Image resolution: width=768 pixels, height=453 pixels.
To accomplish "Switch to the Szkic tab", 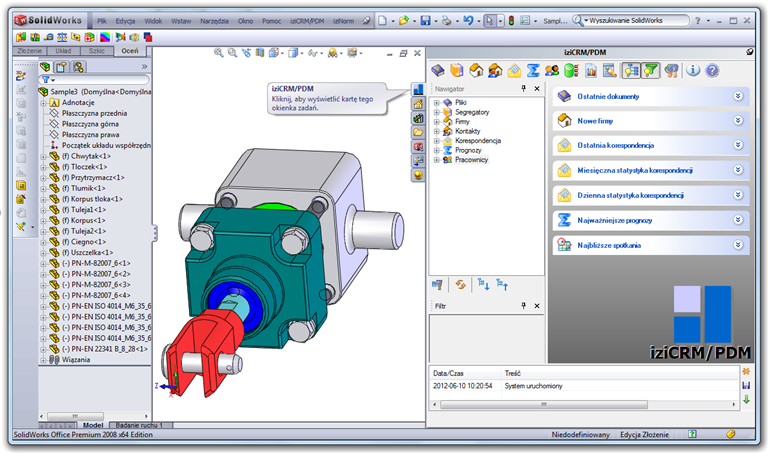I will click(97, 51).
